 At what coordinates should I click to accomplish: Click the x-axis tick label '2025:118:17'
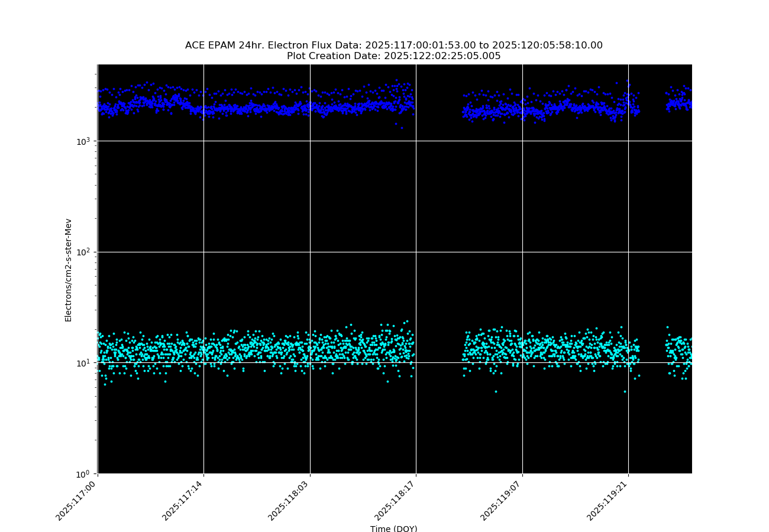pos(396,501)
